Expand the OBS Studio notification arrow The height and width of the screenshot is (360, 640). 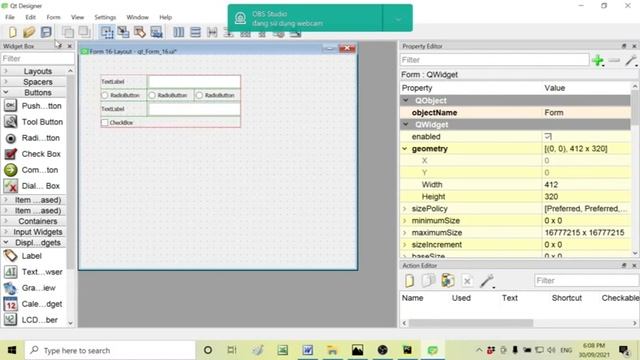point(398,19)
